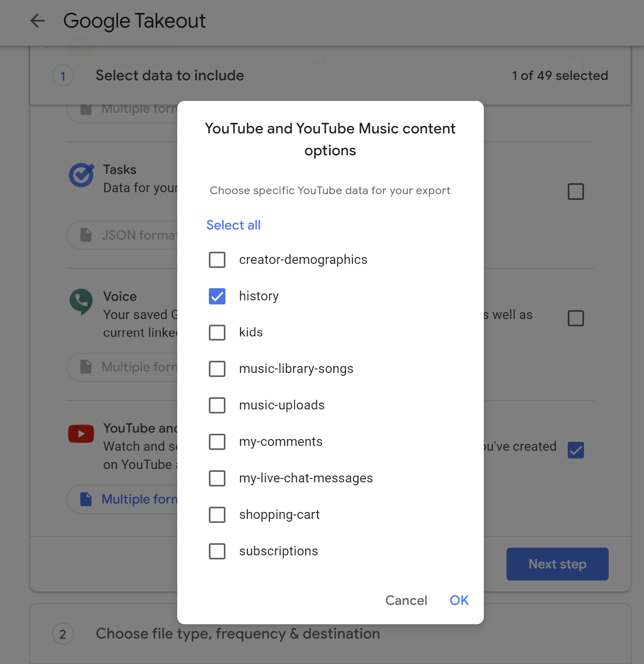Image resolution: width=644 pixels, height=664 pixels.
Task: Confirm the dialog with OK
Action: click(459, 600)
